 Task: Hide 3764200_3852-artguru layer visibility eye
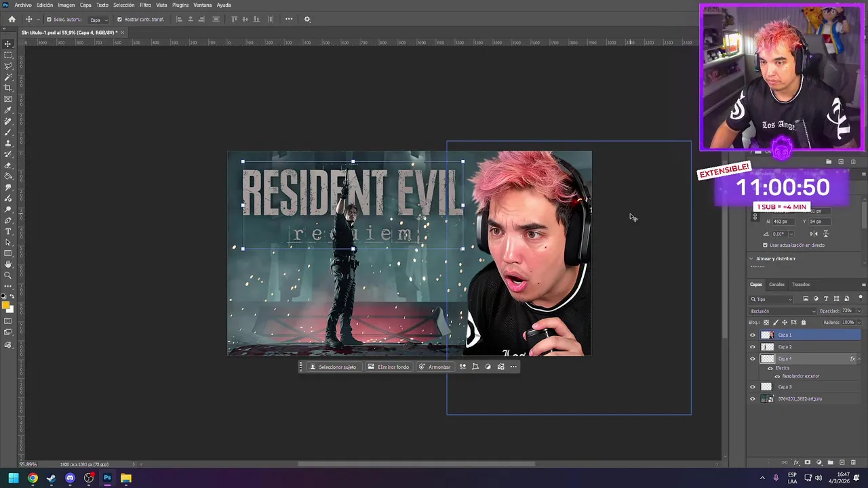coord(753,399)
